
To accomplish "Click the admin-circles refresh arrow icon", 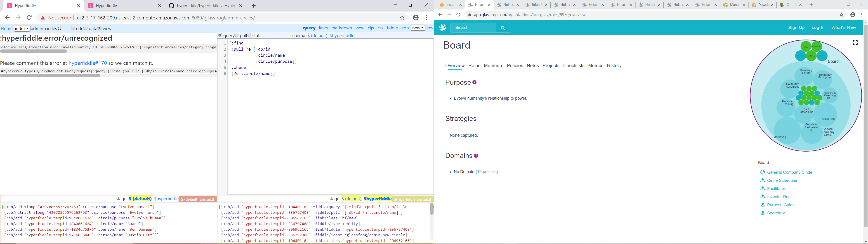I will (60, 29).
